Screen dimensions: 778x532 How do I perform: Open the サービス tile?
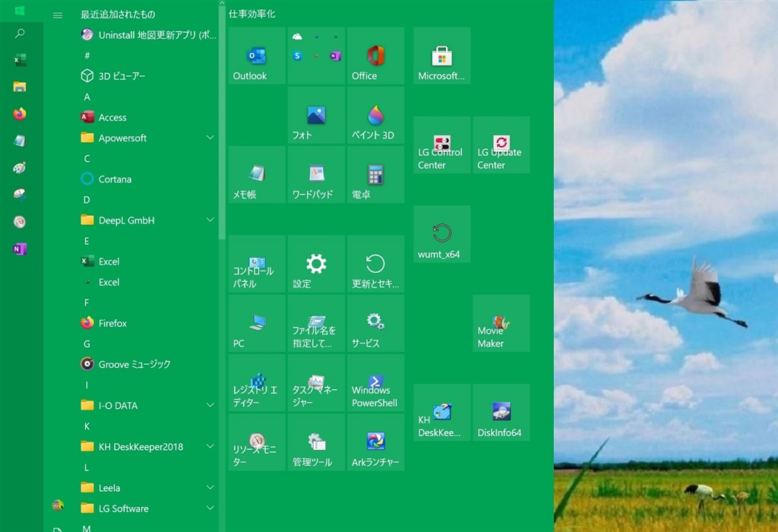(x=375, y=324)
